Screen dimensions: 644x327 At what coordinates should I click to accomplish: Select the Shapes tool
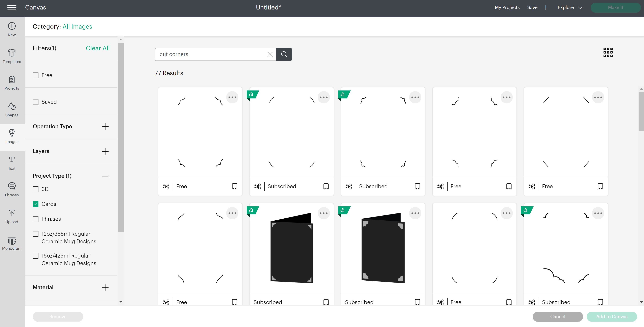(x=12, y=110)
